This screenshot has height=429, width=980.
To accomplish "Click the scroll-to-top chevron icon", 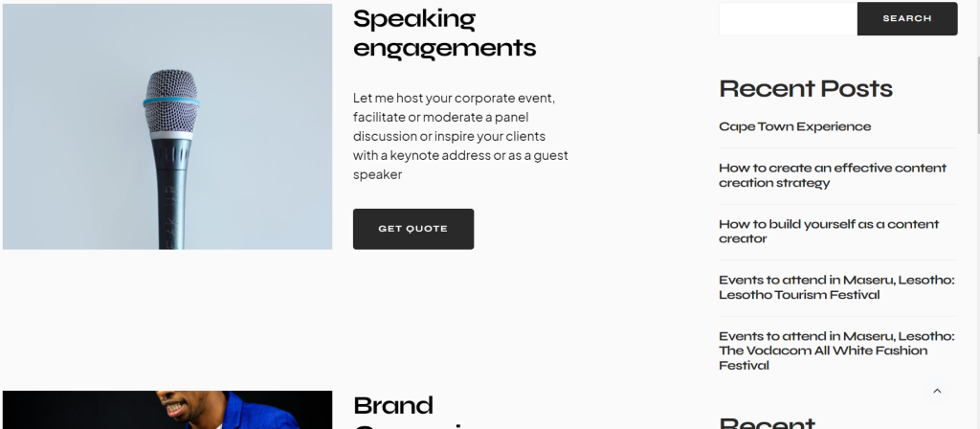I will click(x=937, y=391).
